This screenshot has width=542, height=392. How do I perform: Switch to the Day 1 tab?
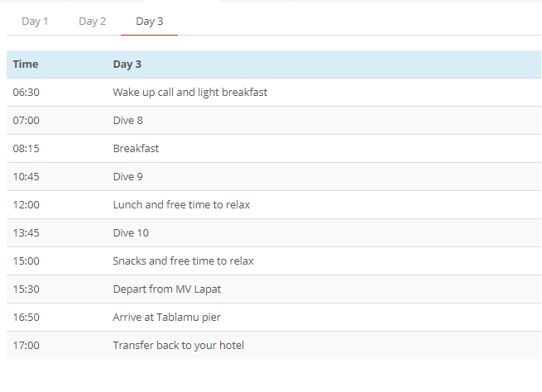click(35, 22)
